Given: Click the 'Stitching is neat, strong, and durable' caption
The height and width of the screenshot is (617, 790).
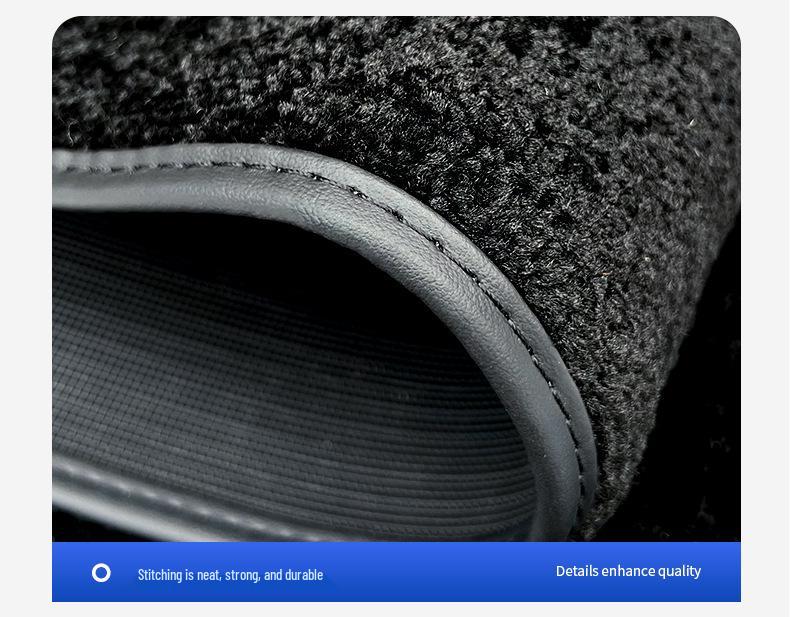Looking at the screenshot, I should 230,575.
